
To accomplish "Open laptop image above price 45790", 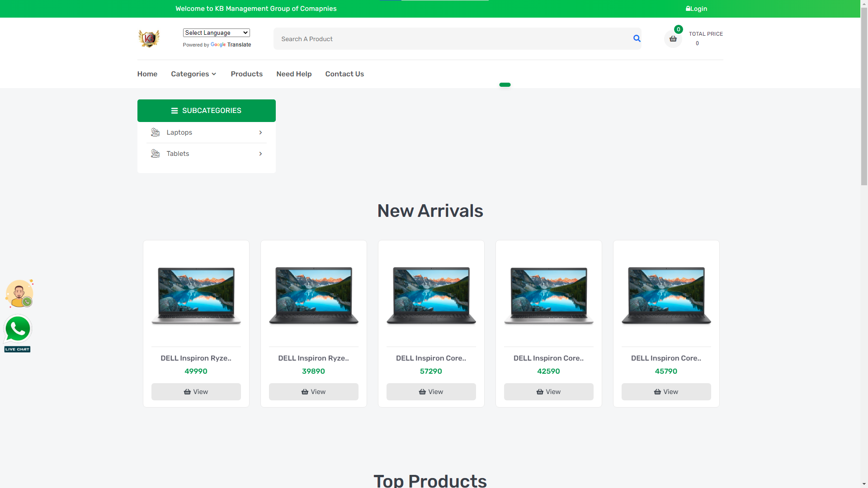I will tap(666, 296).
